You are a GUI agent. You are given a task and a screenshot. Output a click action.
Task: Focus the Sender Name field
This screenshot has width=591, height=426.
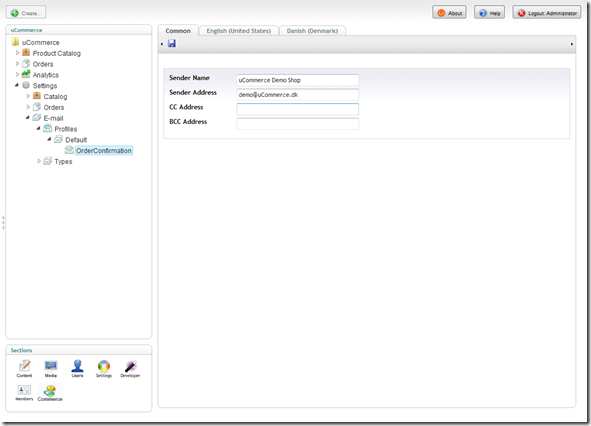(297, 80)
